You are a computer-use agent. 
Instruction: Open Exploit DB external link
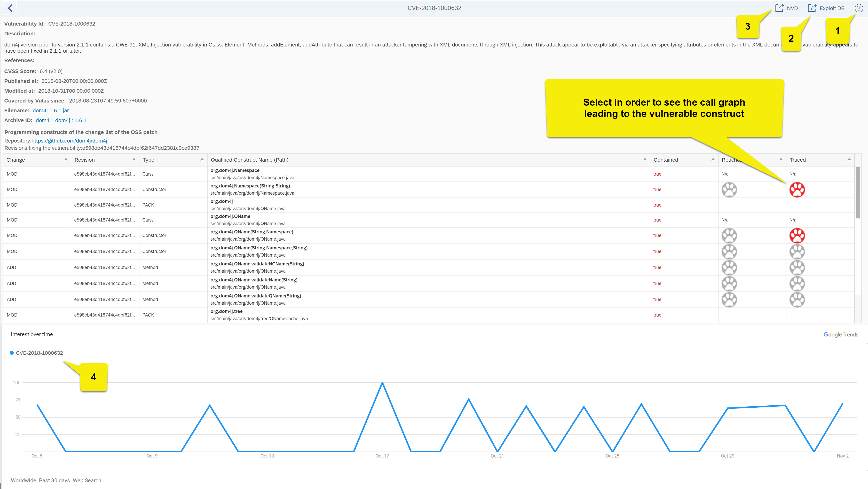[826, 8]
